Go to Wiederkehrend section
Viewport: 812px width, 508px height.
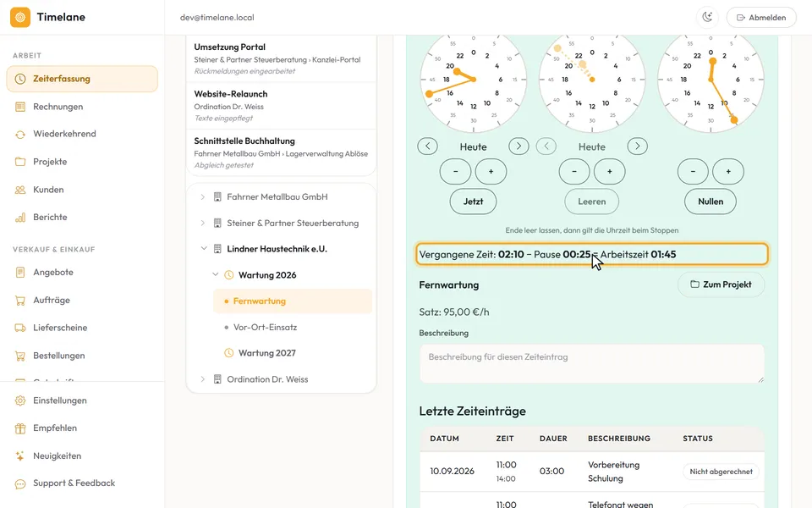point(82,134)
